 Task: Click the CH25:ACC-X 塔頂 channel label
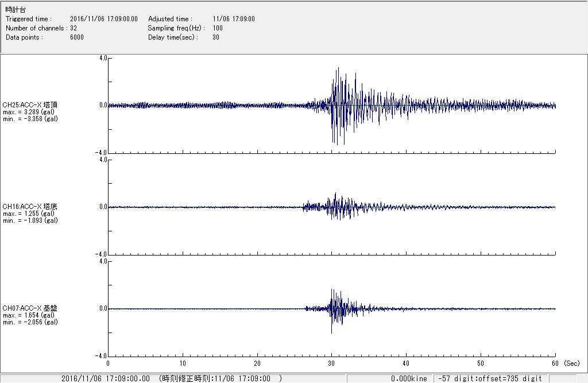[x=30, y=105]
